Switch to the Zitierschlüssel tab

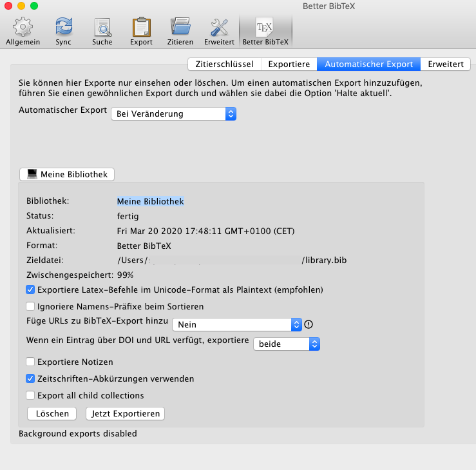pos(224,64)
